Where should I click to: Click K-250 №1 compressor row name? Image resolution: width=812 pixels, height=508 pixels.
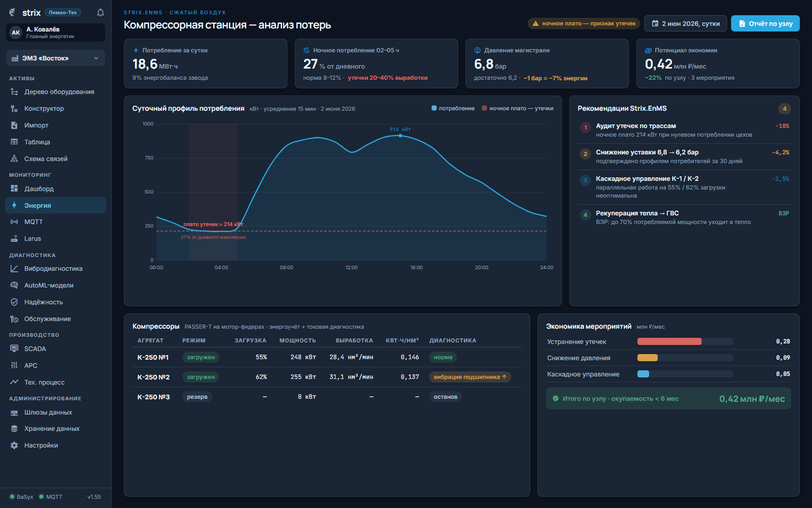[x=153, y=357]
